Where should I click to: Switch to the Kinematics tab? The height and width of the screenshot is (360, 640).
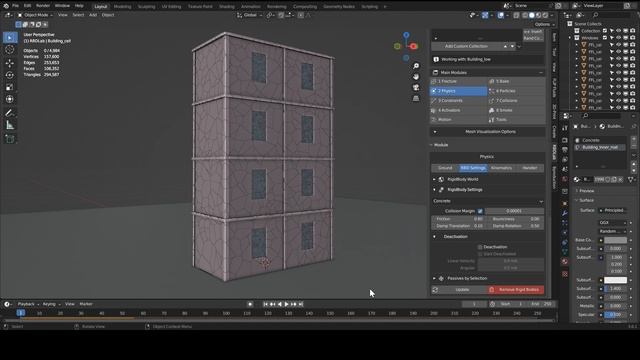point(501,168)
